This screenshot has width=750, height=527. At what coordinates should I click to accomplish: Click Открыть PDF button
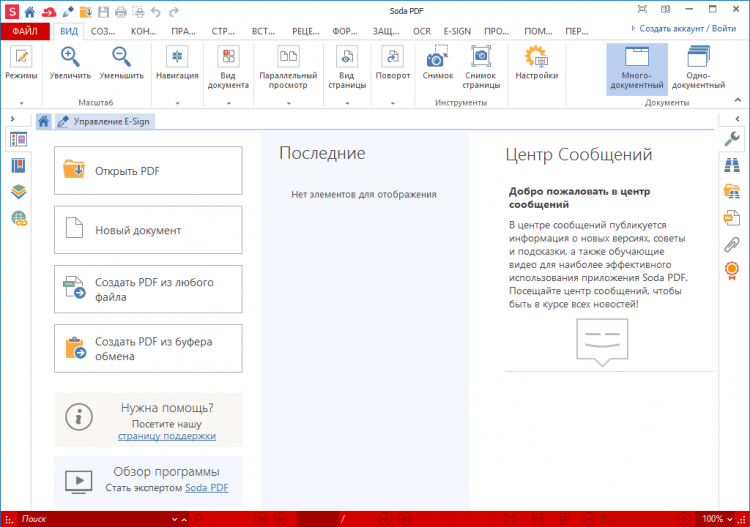tap(148, 171)
